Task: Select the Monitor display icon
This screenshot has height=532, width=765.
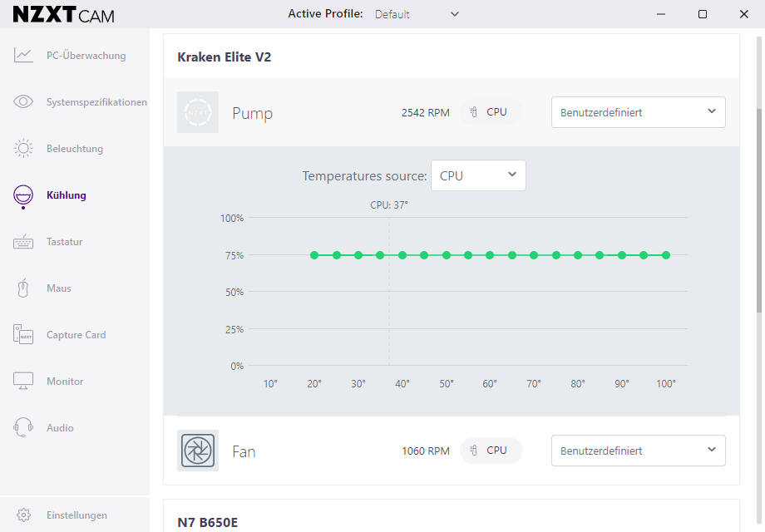Action: click(x=23, y=382)
